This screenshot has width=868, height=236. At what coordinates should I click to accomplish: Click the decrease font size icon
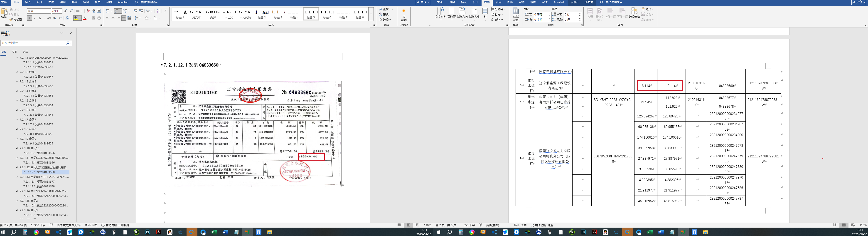tap(71, 11)
